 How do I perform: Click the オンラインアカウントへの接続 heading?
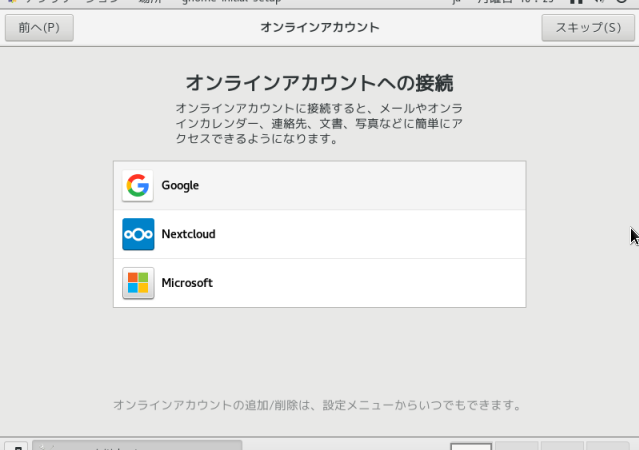(x=320, y=83)
